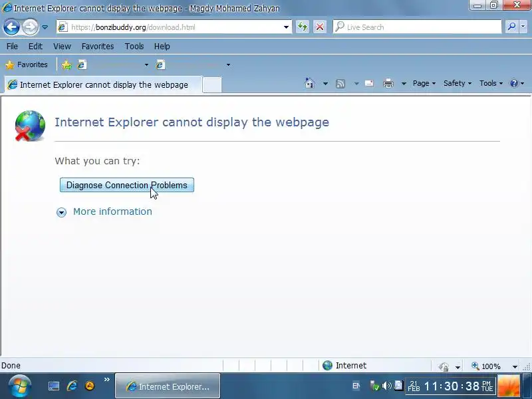
Task: Launch Internet Explorer from quick launch
Action: [x=72, y=386]
